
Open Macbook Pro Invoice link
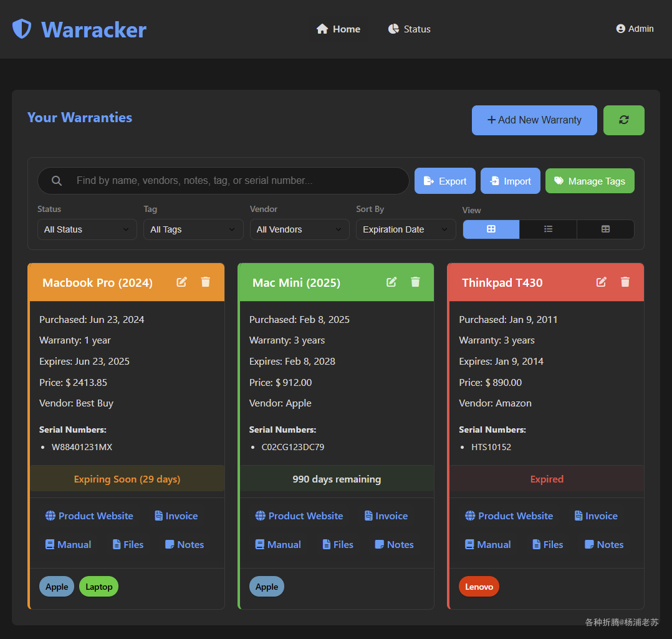coord(176,516)
